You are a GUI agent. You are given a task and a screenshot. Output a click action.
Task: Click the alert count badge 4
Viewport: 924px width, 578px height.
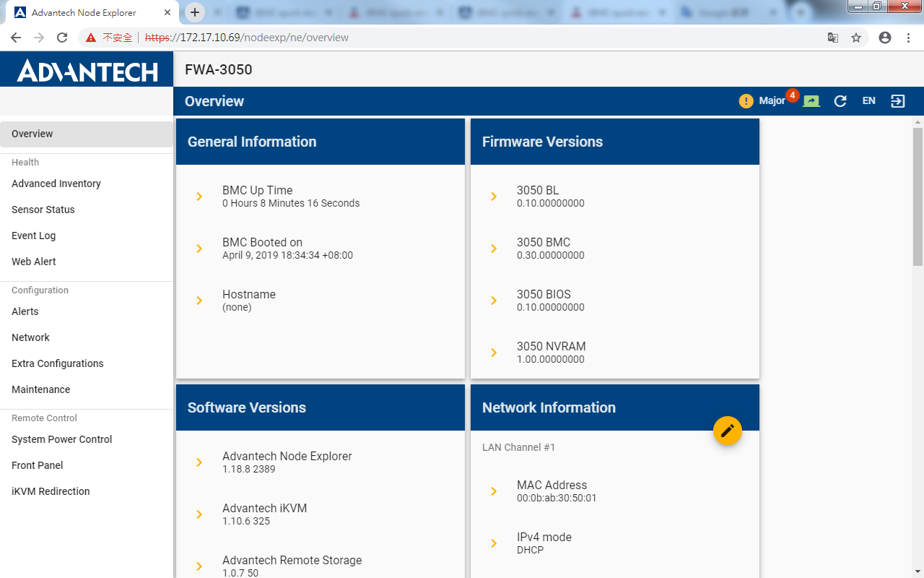(x=793, y=95)
